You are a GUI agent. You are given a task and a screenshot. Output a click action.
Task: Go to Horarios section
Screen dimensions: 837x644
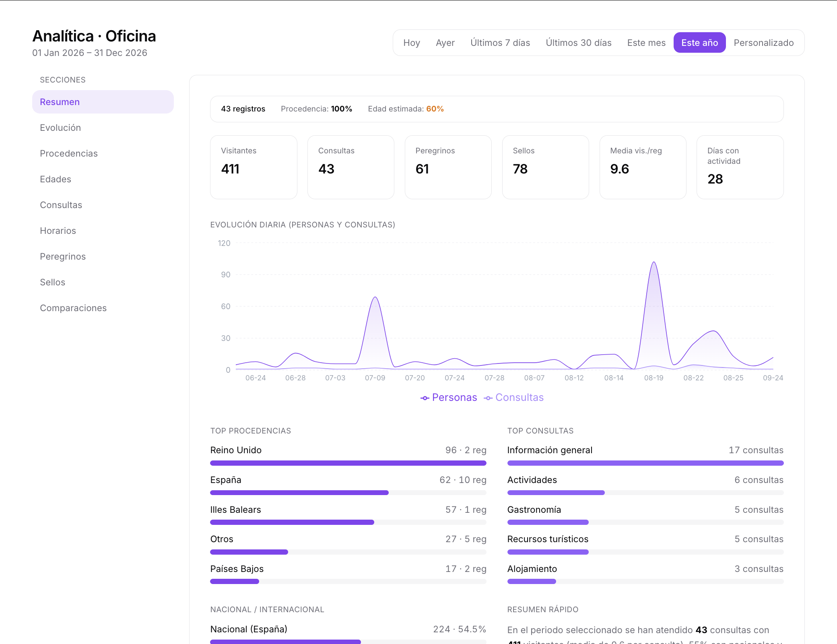click(103, 231)
